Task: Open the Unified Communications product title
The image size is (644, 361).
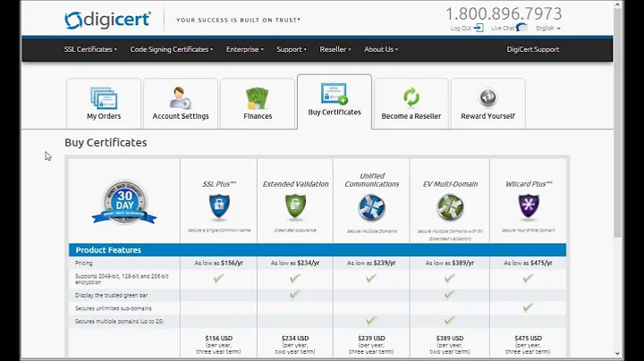Action: 372,180
